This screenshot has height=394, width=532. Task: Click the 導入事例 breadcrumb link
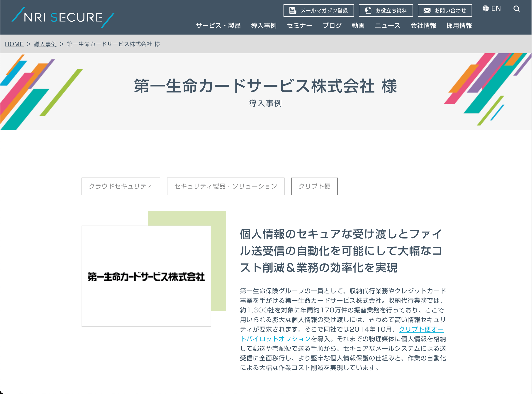pos(45,44)
